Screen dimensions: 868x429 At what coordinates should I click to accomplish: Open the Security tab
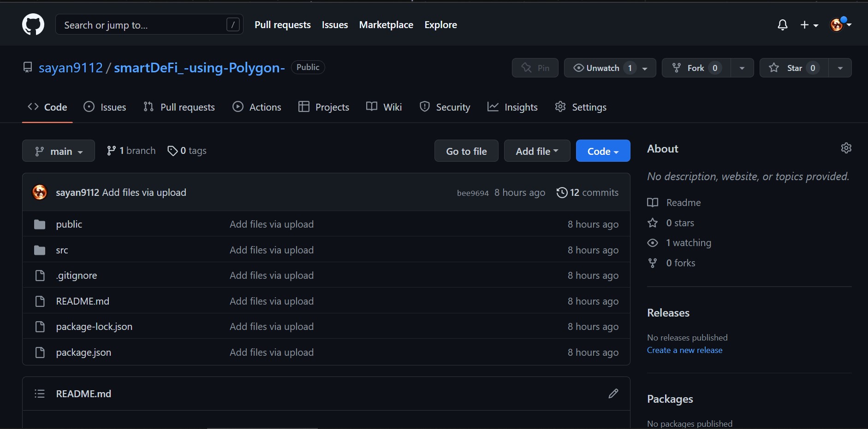[445, 107]
